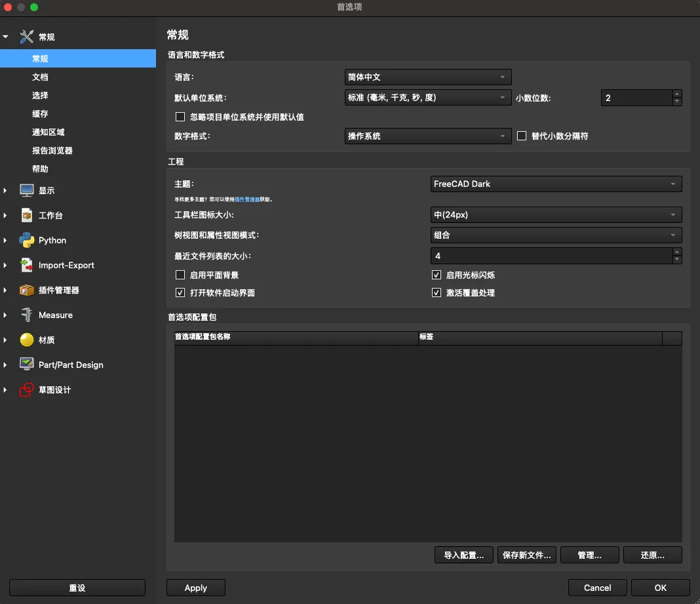Increase 小数位数 with the up arrow
The width and height of the screenshot is (700, 604).
(677, 94)
